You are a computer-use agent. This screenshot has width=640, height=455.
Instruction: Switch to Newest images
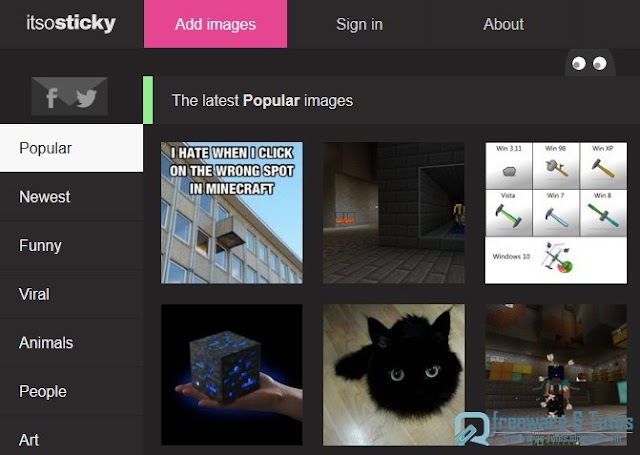pos(71,197)
